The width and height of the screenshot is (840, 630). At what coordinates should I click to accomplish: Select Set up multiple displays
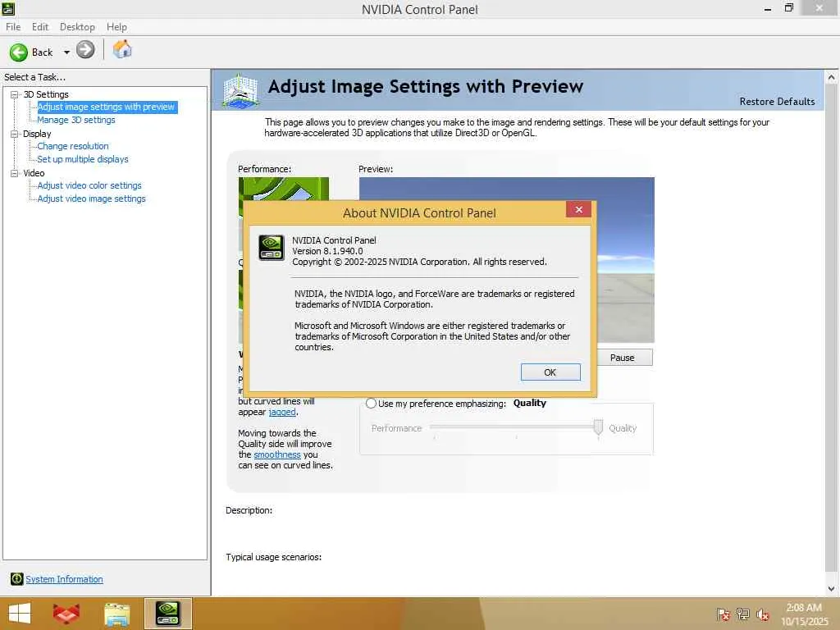click(83, 159)
